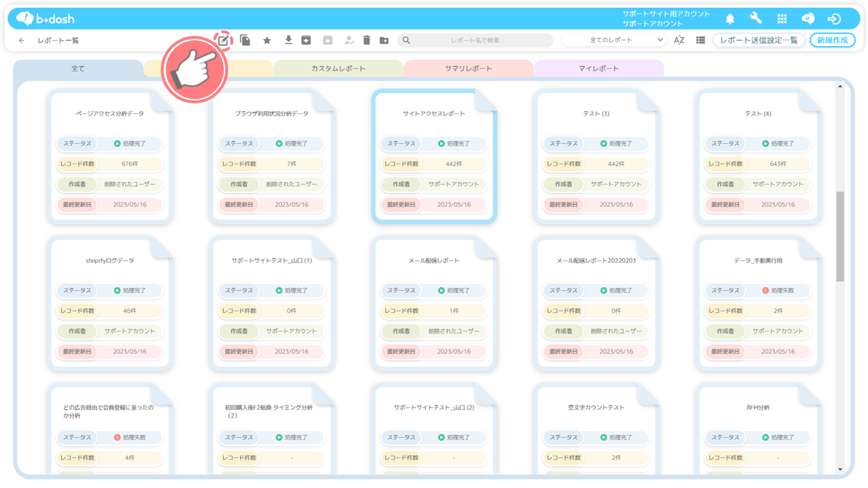Click 処理失敗 status text on データ_手動実行用
The width and height of the screenshot is (868, 488).
click(783, 291)
